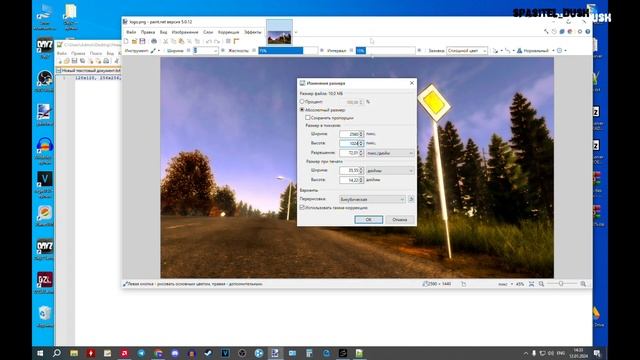The width and height of the screenshot is (640, 360).
Task: Click the New image icon in paint.net toolbar
Action: click(x=126, y=41)
